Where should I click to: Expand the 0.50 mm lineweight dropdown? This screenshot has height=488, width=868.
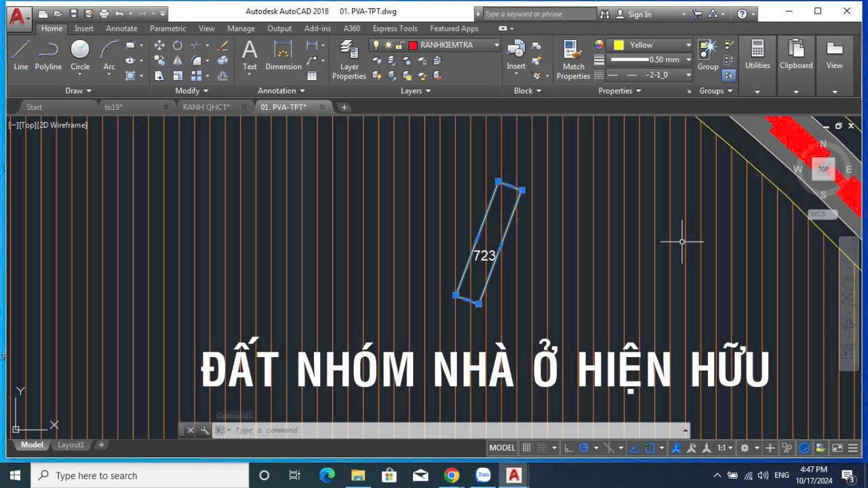(688, 60)
